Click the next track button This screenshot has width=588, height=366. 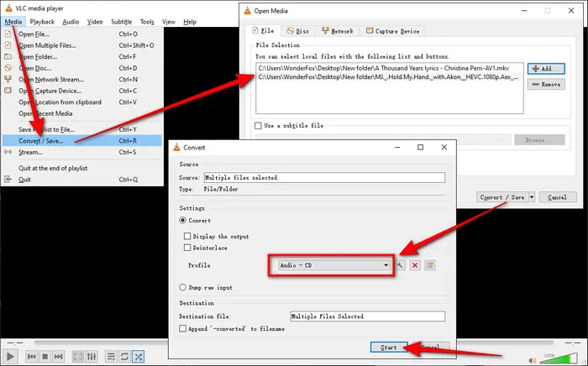point(58,356)
